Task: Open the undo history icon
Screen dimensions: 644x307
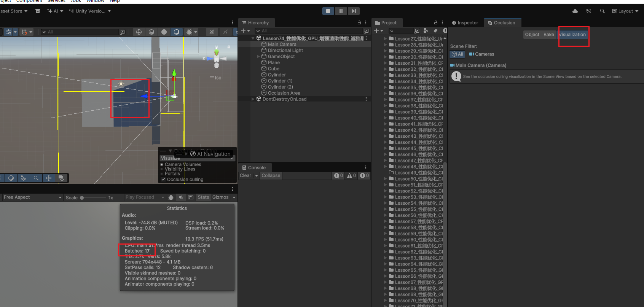Action: [589, 11]
